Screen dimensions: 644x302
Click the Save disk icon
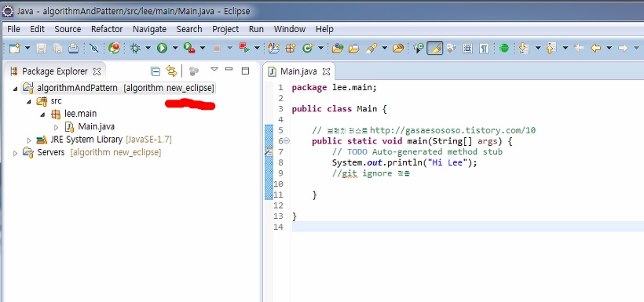click(42, 49)
